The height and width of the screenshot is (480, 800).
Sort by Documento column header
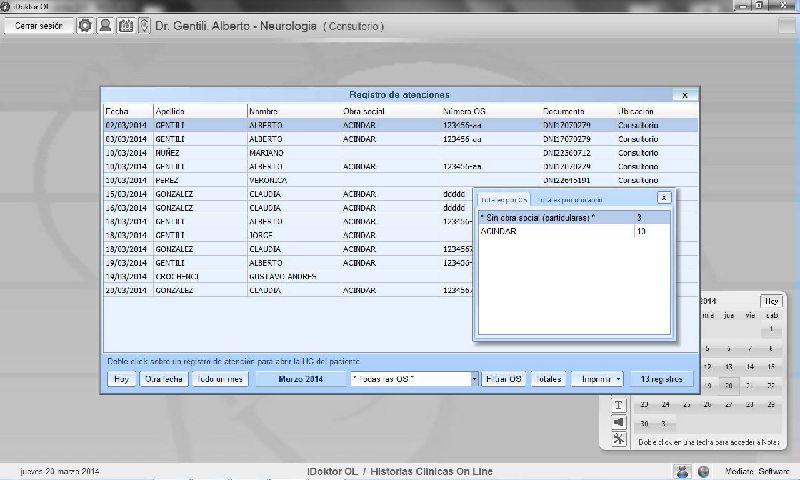pos(579,111)
